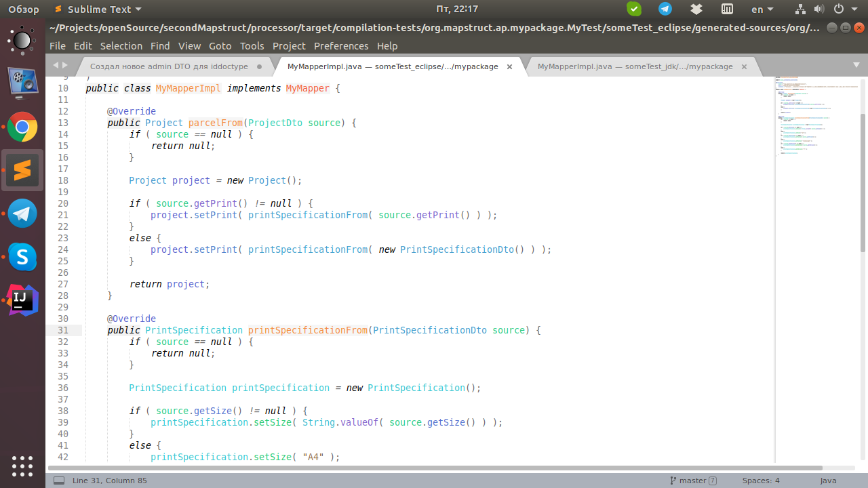The width and height of the screenshot is (868, 488).
Task: Click the forward navigation arrow beside the tabs
Action: point(64,66)
